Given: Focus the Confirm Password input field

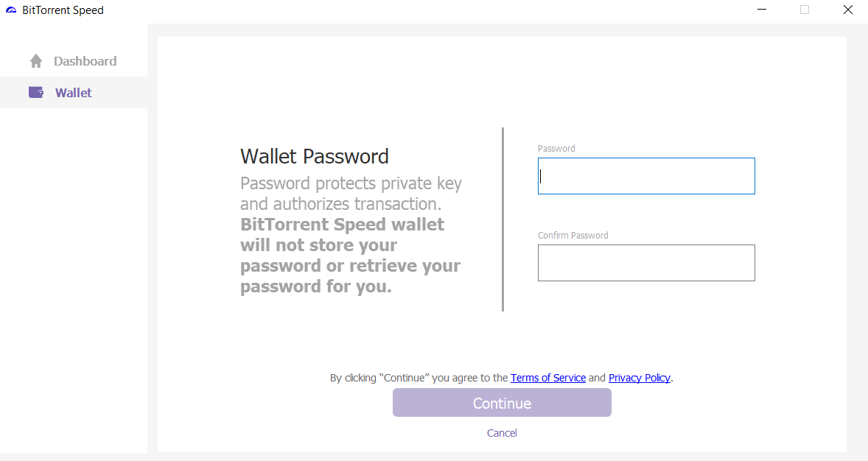Looking at the screenshot, I should tap(646, 263).
